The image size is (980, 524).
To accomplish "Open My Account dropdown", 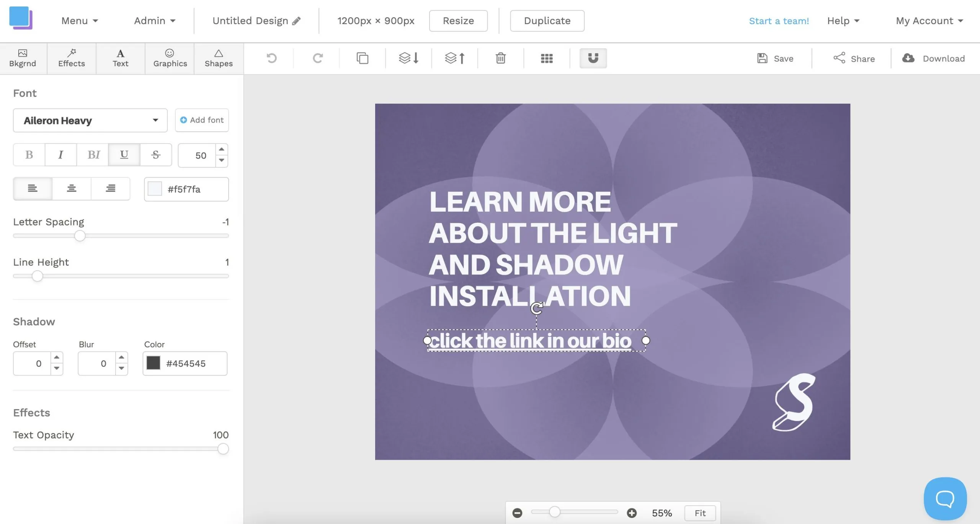I will (929, 21).
